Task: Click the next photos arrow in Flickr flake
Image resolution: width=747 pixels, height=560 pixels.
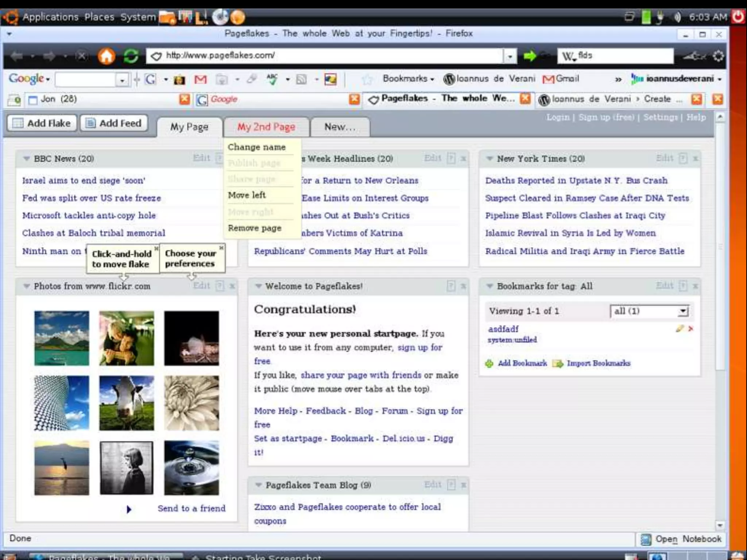Action: click(129, 509)
